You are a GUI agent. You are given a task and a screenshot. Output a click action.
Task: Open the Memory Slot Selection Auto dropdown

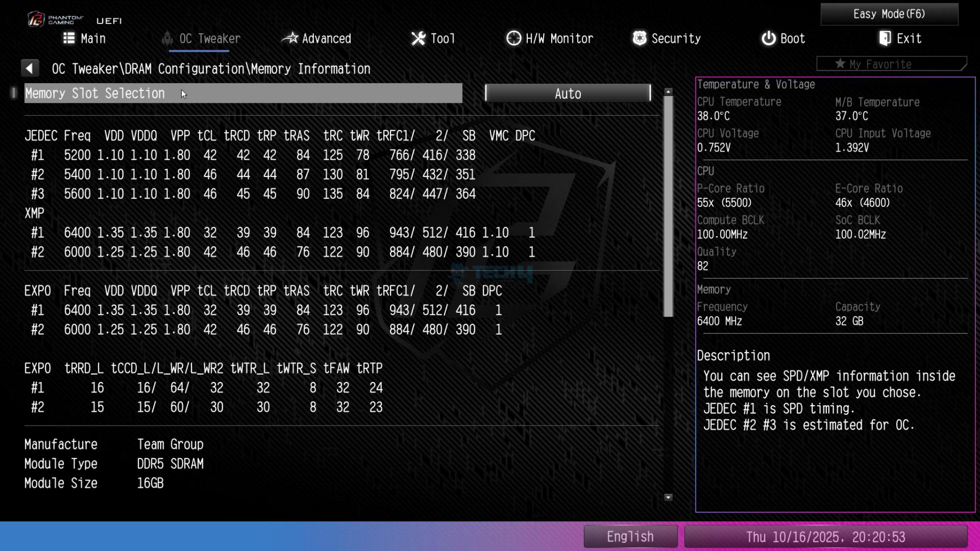(x=568, y=93)
